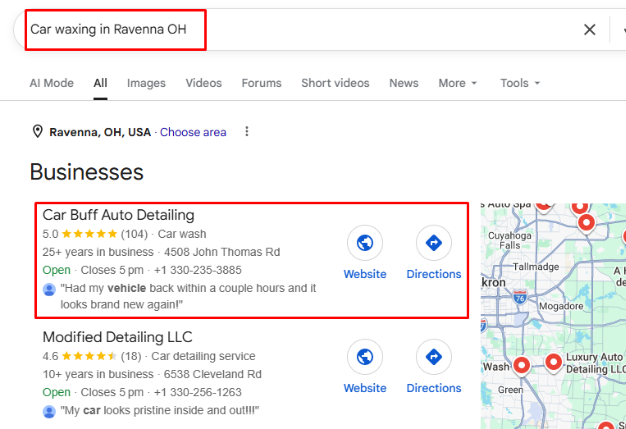This screenshot has height=429, width=626.
Task: Clear the search box with the X icon
Action: click(589, 30)
